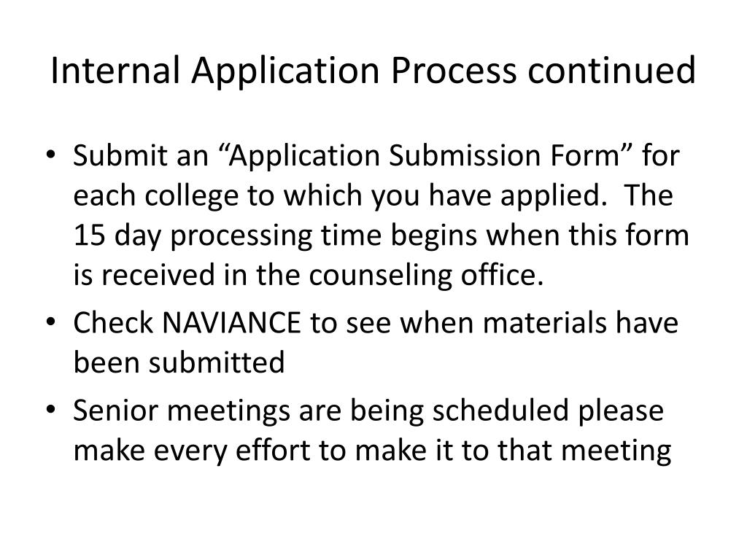Click the word 'scheduled' in third bullet
The image size is (747, 560).
coord(500,411)
